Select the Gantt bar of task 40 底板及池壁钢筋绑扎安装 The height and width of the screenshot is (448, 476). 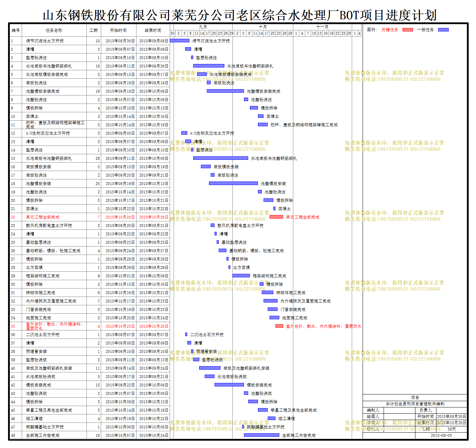210,368
